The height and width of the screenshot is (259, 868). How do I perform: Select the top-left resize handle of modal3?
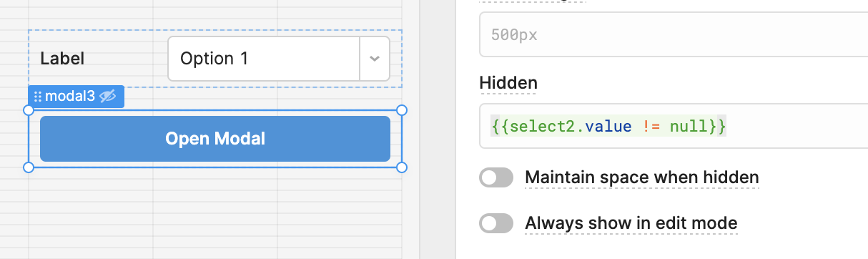29,110
